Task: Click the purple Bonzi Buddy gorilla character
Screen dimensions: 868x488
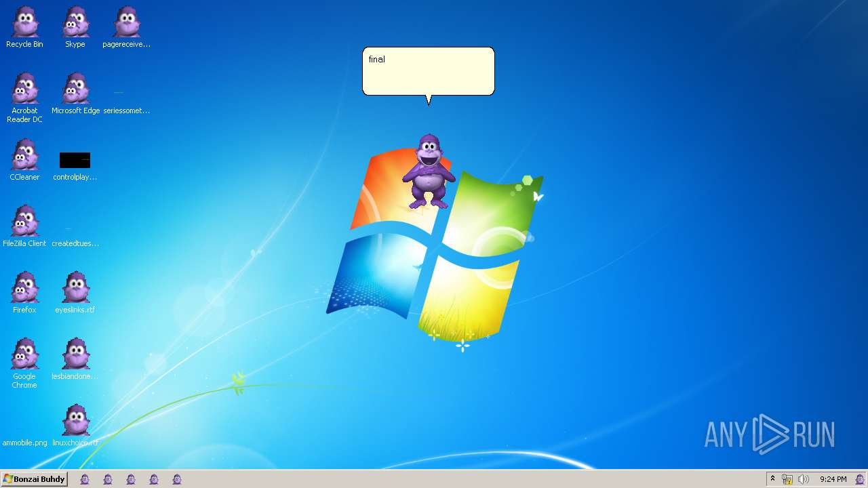Action: (x=429, y=171)
